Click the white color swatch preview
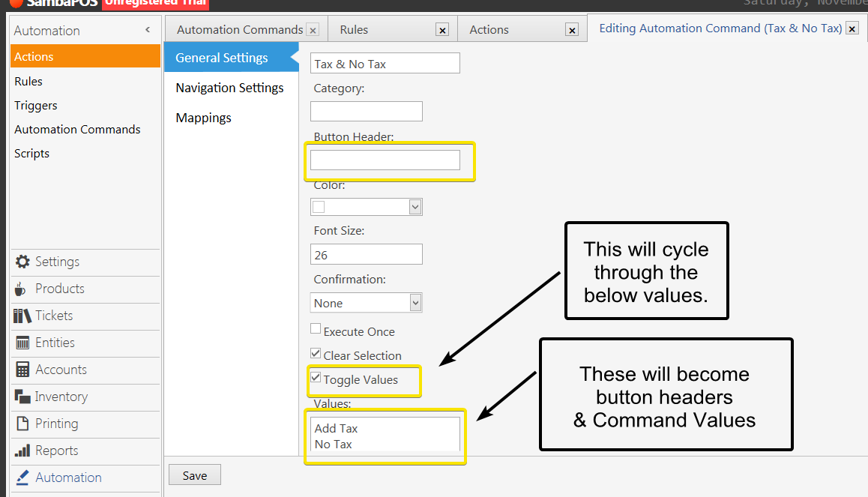Image resolution: width=868 pixels, height=497 pixels. 319,207
